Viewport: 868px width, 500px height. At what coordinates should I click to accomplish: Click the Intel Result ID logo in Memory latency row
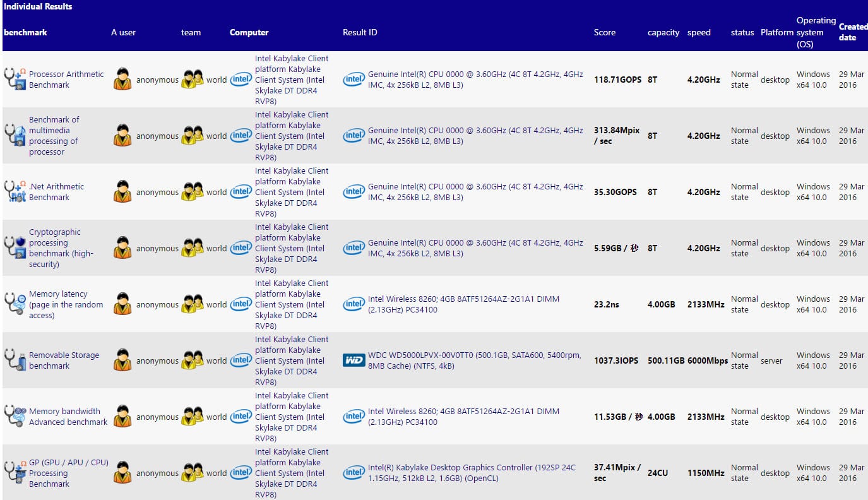tap(354, 304)
